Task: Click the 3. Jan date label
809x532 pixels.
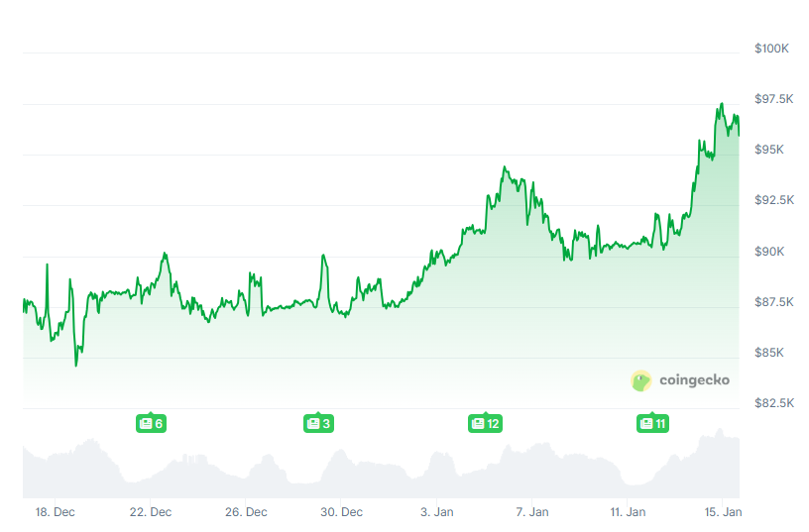Action: coord(437,512)
